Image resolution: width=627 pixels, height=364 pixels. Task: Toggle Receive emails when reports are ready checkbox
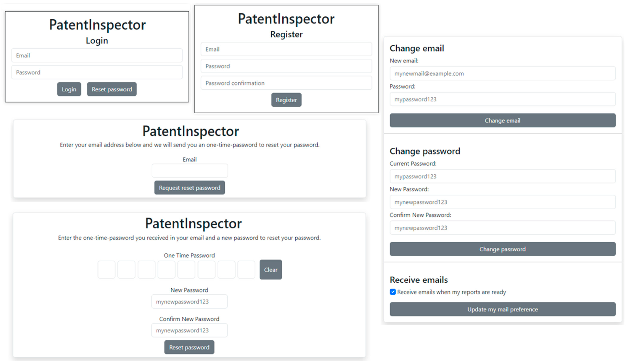(x=393, y=292)
